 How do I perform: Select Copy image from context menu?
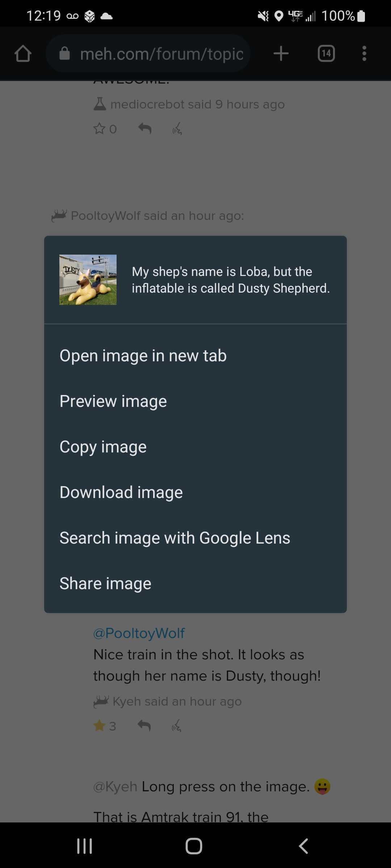click(103, 447)
